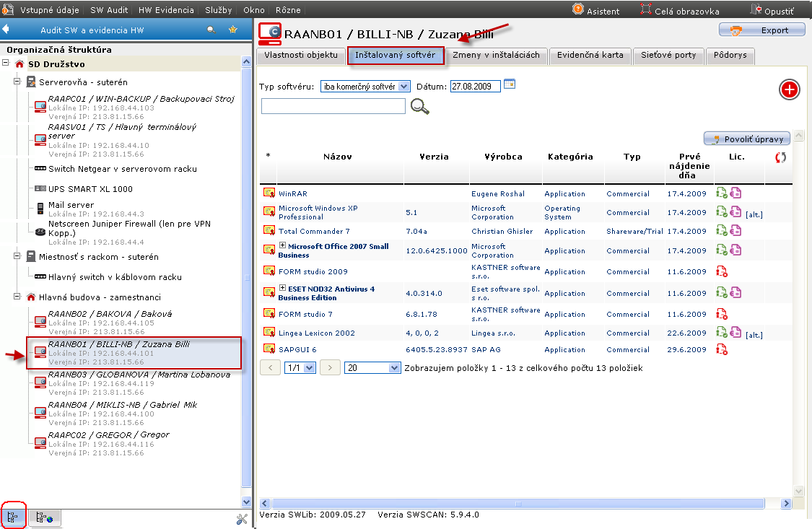Screen dimensions: 812x529
Task: Open the Služby menu
Action: pyautogui.click(x=218, y=10)
